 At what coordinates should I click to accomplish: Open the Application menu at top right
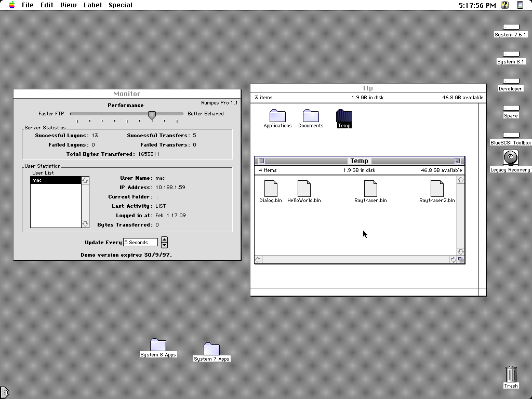click(520, 5)
